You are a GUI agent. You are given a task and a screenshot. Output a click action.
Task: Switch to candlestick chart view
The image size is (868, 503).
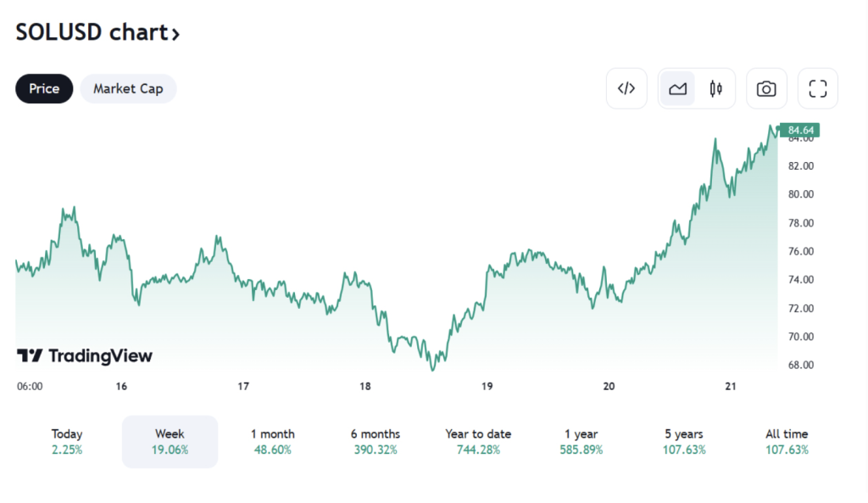(715, 88)
